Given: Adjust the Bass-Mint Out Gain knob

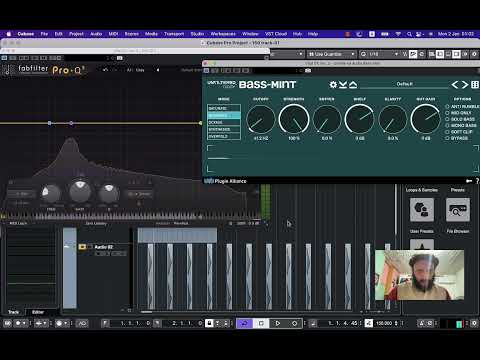Looking at the screenshot, I should (426, 119).
